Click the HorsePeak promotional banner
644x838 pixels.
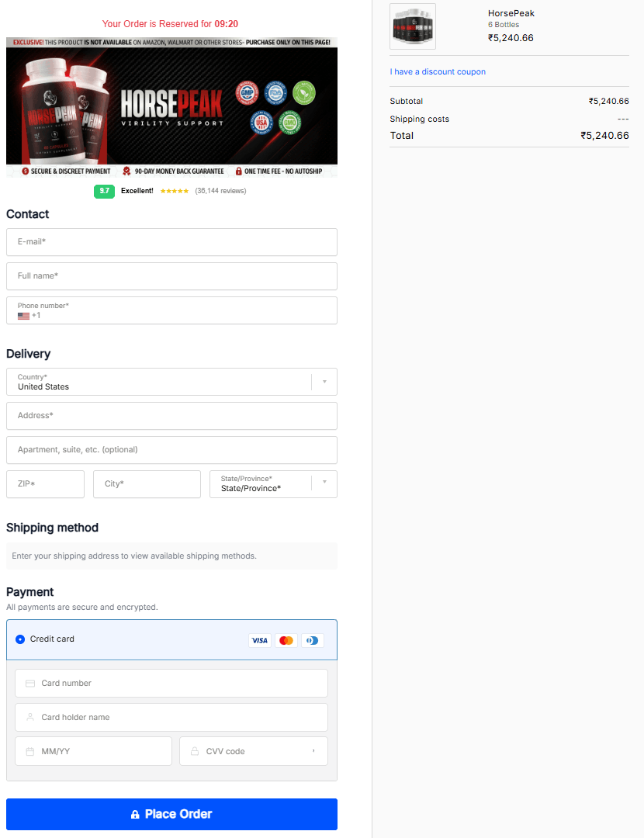(171, 107)
